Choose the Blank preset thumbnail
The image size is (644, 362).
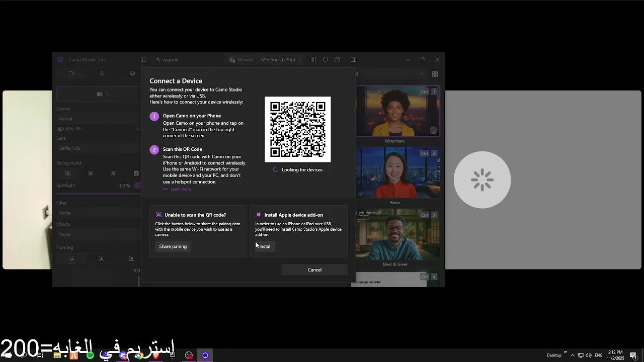pos(398,172)
